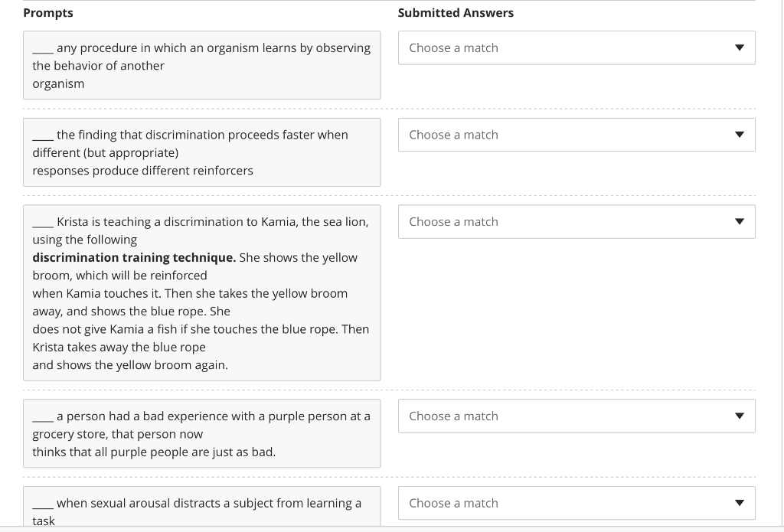Open match dropdown for the sea lion training prompt
Image resolution: width=784 pixels, height=532 pixels.
pos(577,221)
